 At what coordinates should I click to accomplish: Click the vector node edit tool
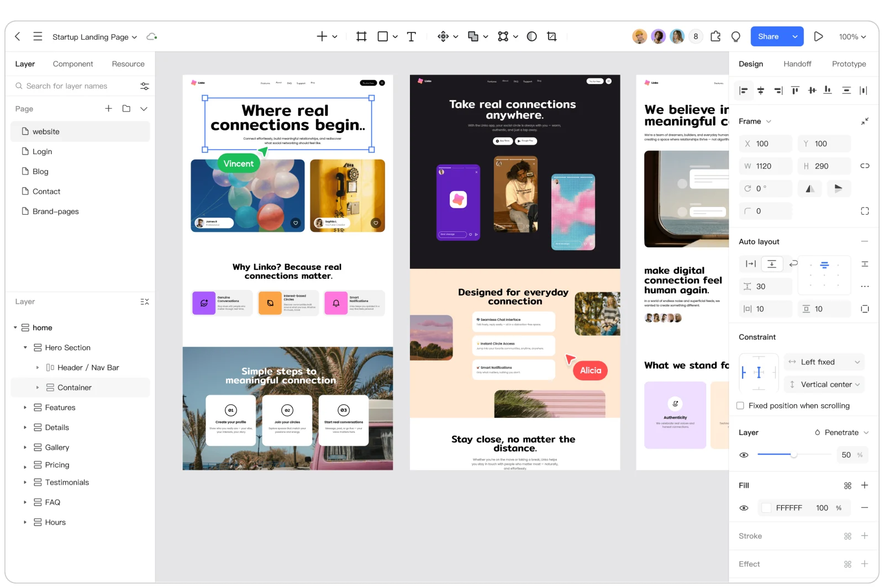(x=503, y=36)
